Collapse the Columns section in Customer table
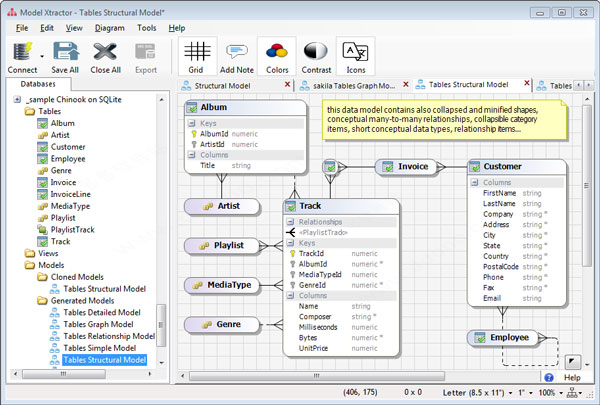The image size is (600, 405). [x=475, y=183]
